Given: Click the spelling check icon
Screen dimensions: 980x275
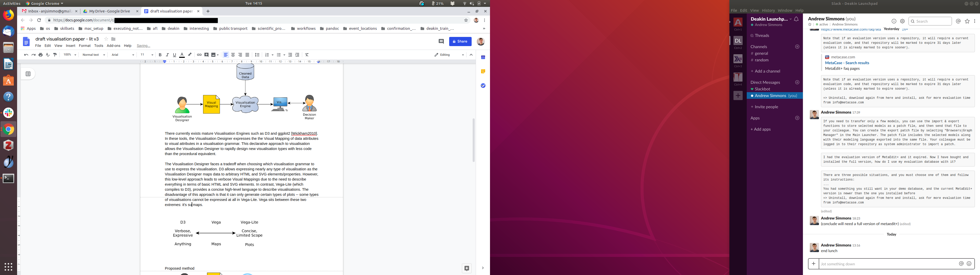Looking at the screenshot, I should pyautogui.click(x=48, y=55).
